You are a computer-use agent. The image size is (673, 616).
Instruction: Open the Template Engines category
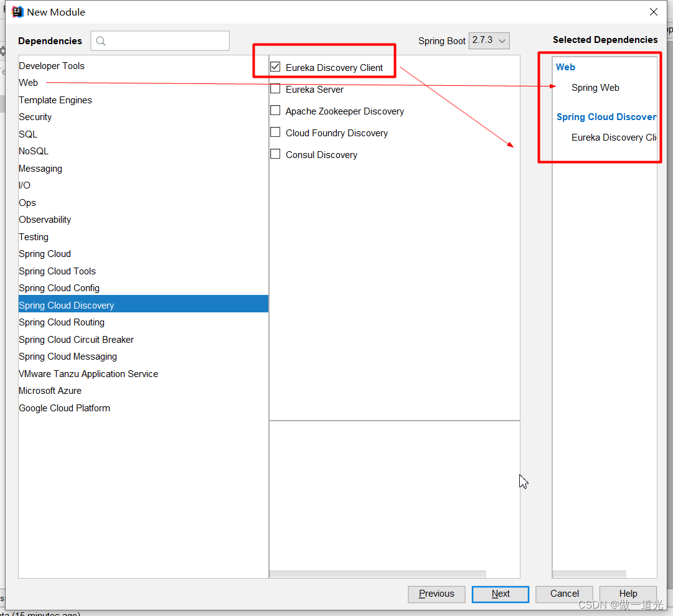(x=143, y=100)
